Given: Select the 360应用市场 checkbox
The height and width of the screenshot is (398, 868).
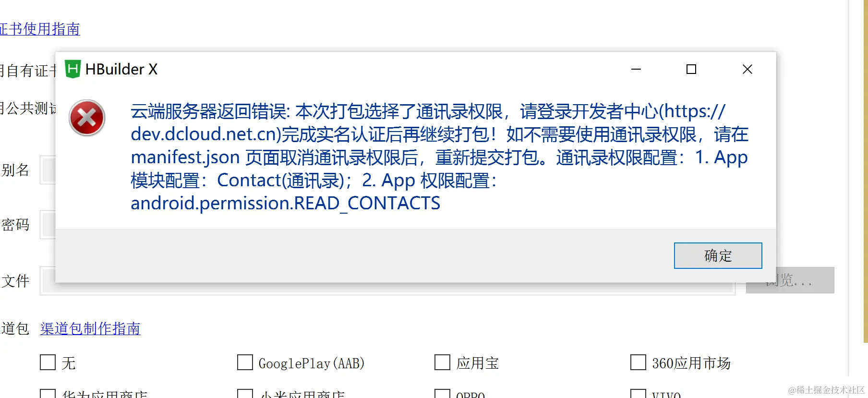Looking at the screenshot, I should point(638,362).
